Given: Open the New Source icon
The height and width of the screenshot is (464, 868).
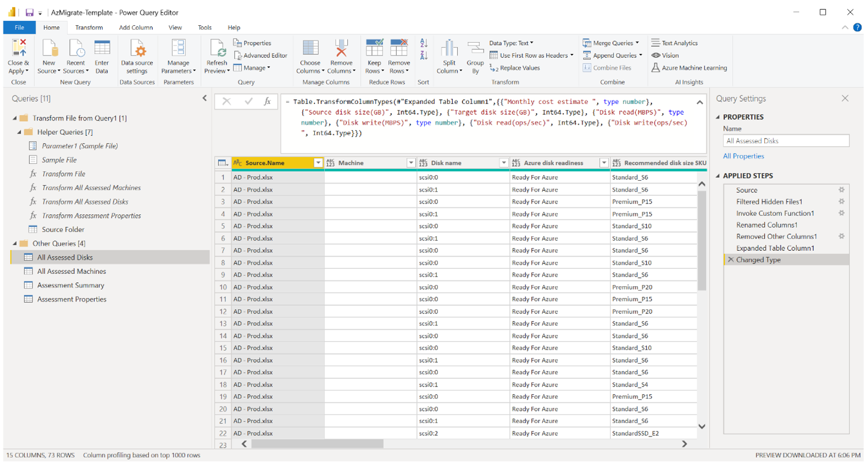Looking at the screenshot, I should (49, 48).
